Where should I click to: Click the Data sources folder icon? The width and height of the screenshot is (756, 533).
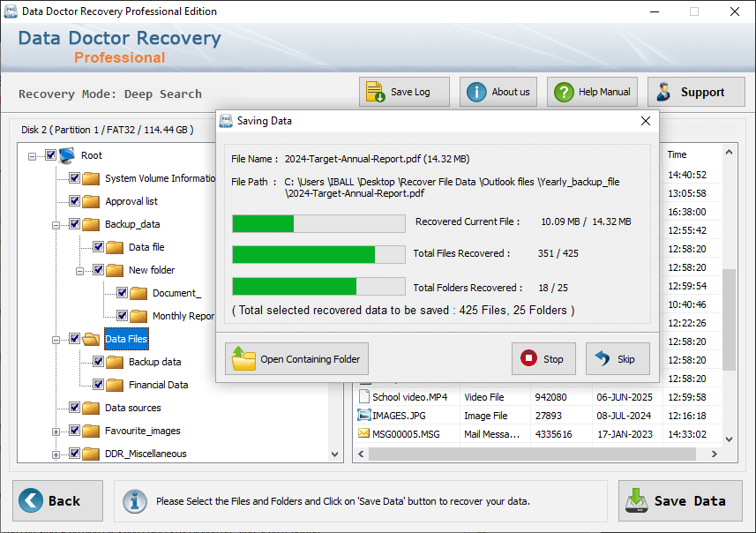pyautogui.click(x=91, y=408)
